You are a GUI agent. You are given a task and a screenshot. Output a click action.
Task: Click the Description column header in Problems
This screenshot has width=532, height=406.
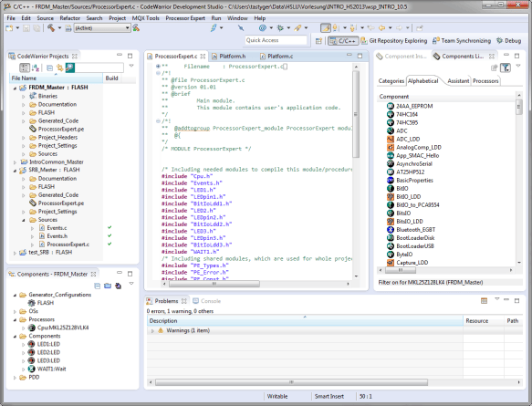coord(305,321)
